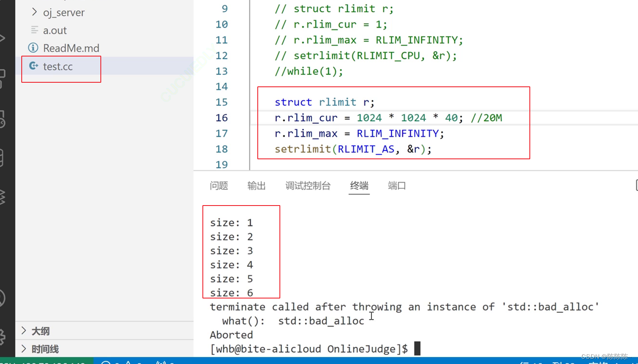Viewport: 638px width, 364px height.
Task: Click line number 19 in the gutter
Action: [222, 165]
